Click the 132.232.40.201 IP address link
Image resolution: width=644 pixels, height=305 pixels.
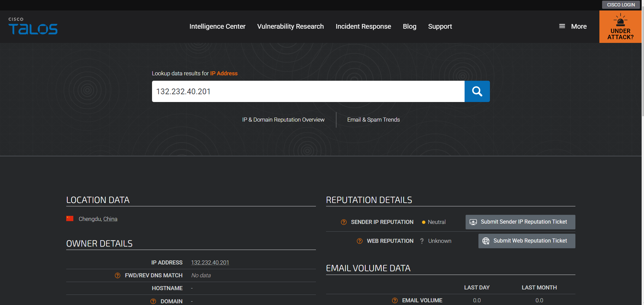click(x=210, y=262)
